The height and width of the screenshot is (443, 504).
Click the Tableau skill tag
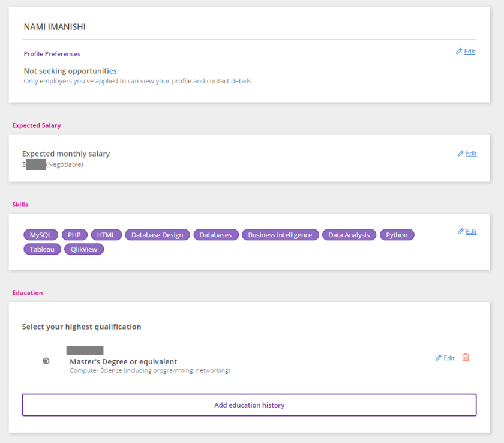[42, 249]
